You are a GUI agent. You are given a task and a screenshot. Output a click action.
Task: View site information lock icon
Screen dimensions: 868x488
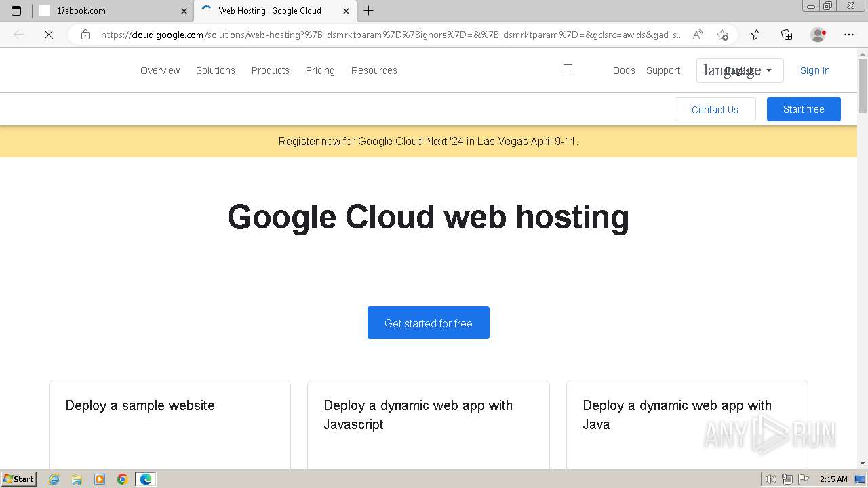click(x=85, y=35)
